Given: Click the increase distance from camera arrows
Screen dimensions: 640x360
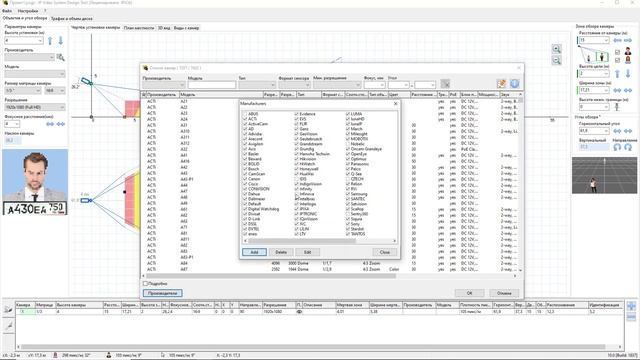Looking at the screenshot, I should pyautogui.click(x=628, y=40).
